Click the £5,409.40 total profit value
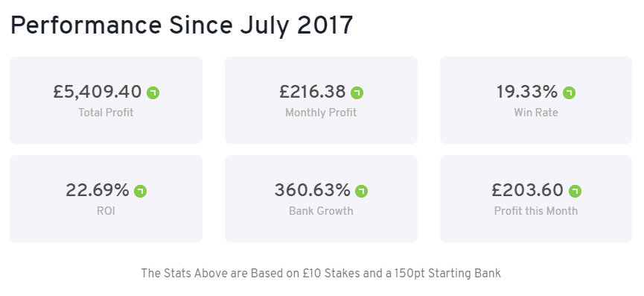Viewport: 644px width, 296px height. (x=98, y=92)
